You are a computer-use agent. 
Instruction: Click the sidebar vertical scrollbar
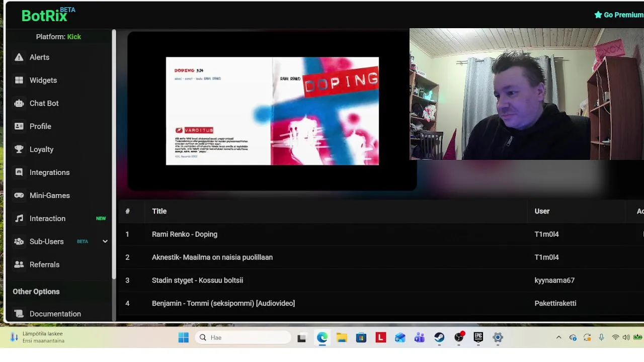(x=114, y=155)
